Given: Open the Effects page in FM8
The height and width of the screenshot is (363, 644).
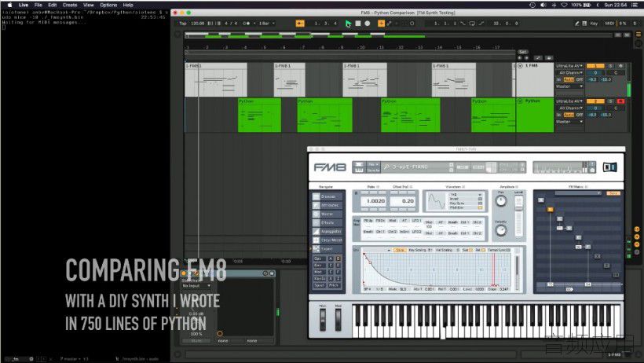Looking at the screenshot, I should [x=327, y=223].
